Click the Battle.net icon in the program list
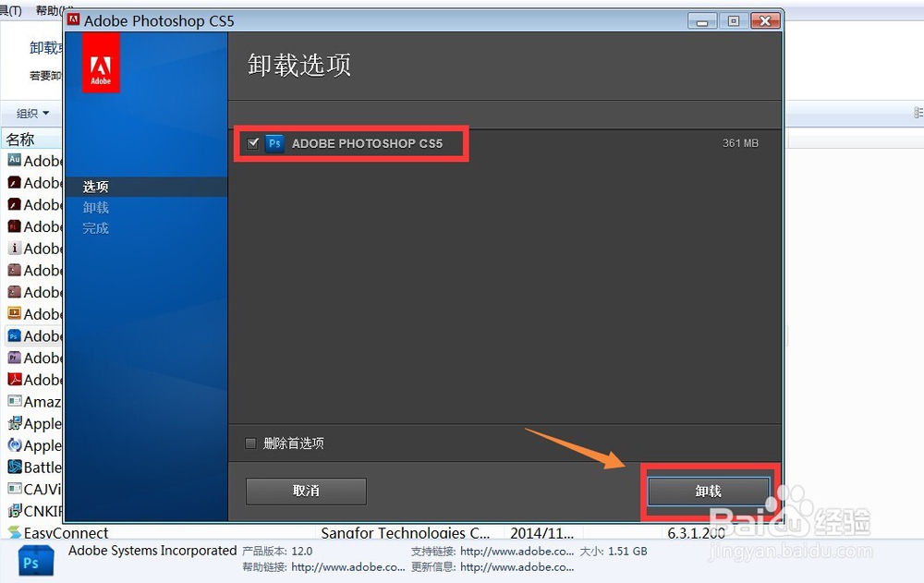 pos(13,468)
